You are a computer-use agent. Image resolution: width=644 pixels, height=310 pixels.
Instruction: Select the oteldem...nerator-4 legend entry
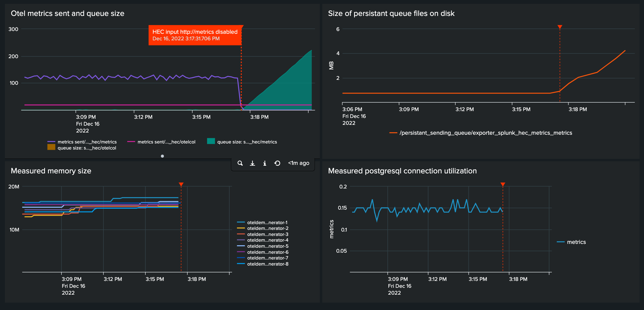click(x=267, y=240)
